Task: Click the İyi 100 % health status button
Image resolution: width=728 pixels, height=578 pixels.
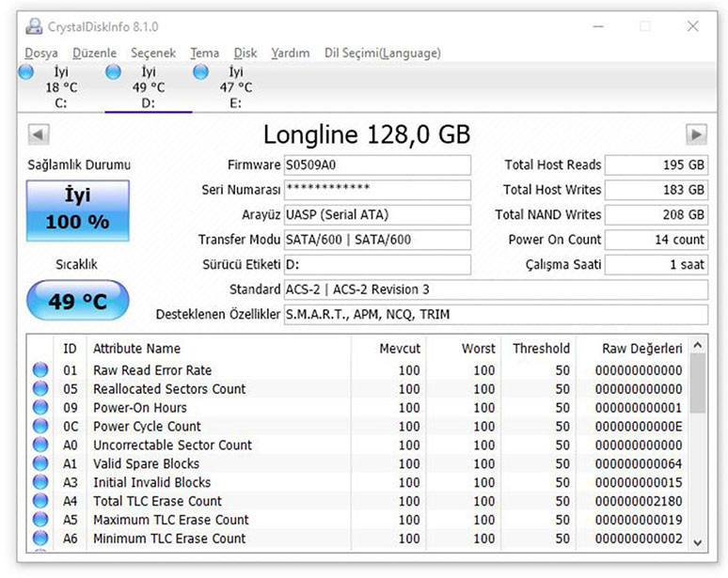Action: (x=77, y=211)
